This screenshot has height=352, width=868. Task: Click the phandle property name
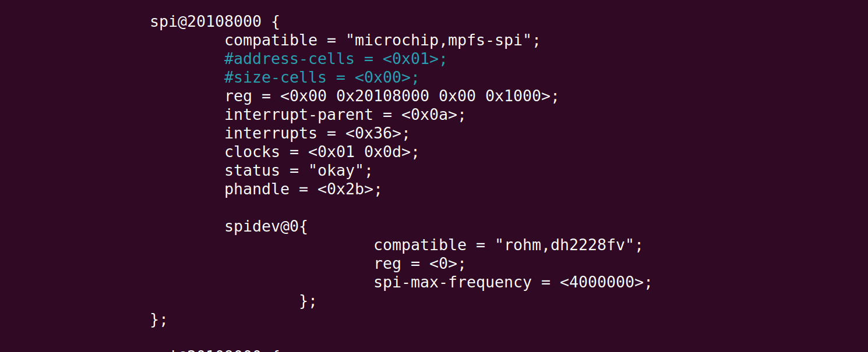pos(257,190)
